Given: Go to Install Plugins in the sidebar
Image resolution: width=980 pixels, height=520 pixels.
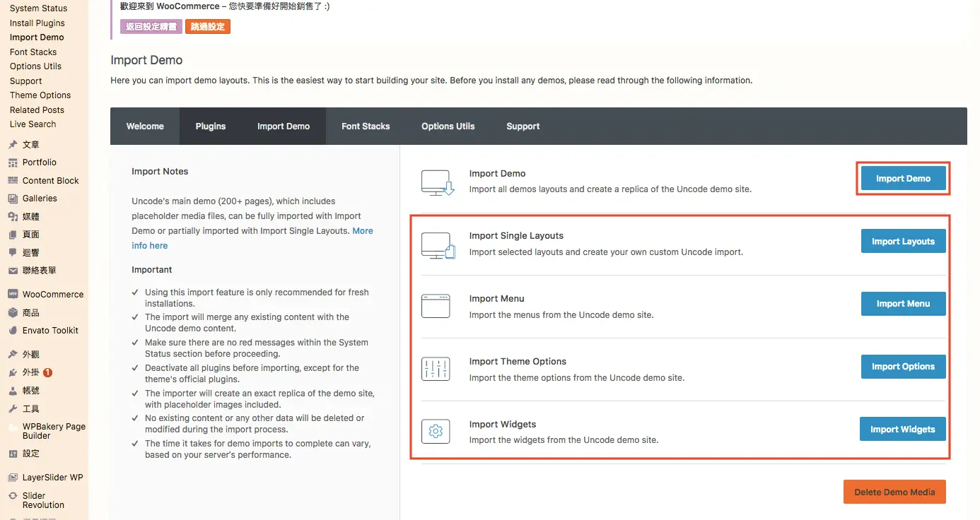Looking at the screenshot, I should coord(37,23).
